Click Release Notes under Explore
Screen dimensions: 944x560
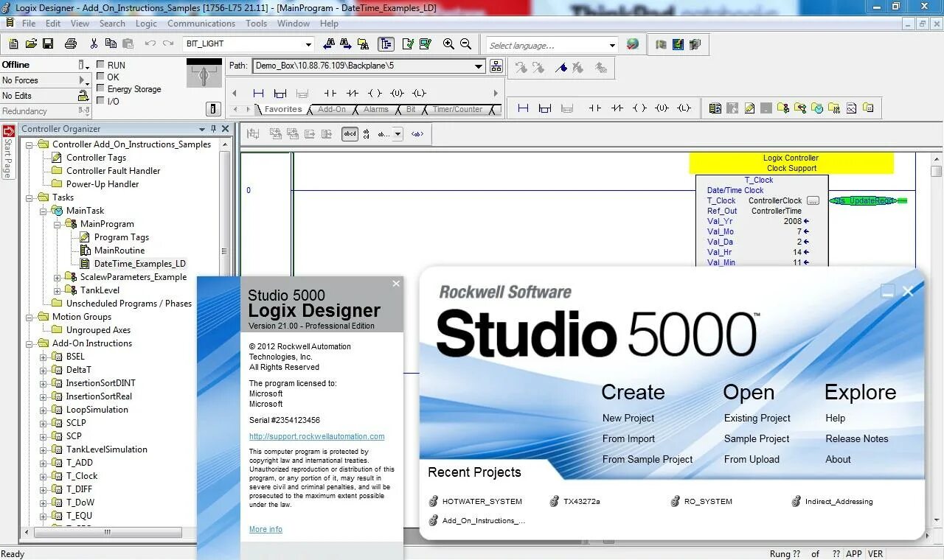pos(856,438)
